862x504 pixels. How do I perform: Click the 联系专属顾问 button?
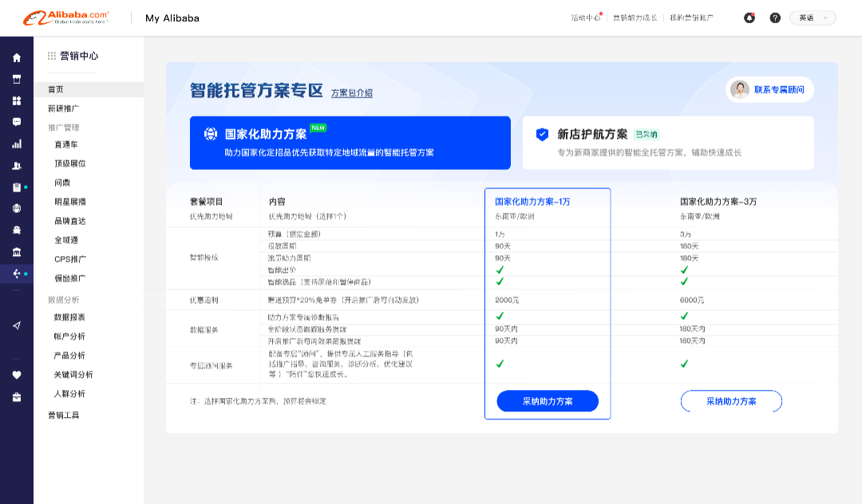(769, 89)
